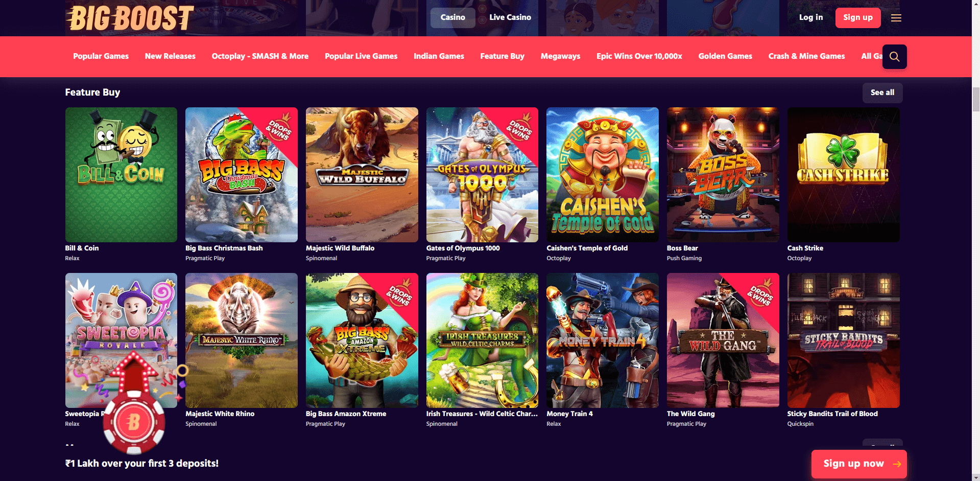Open Gates of Olympus 1000 thumbnail
Screen dimensions: 980x481
(482, 175)
